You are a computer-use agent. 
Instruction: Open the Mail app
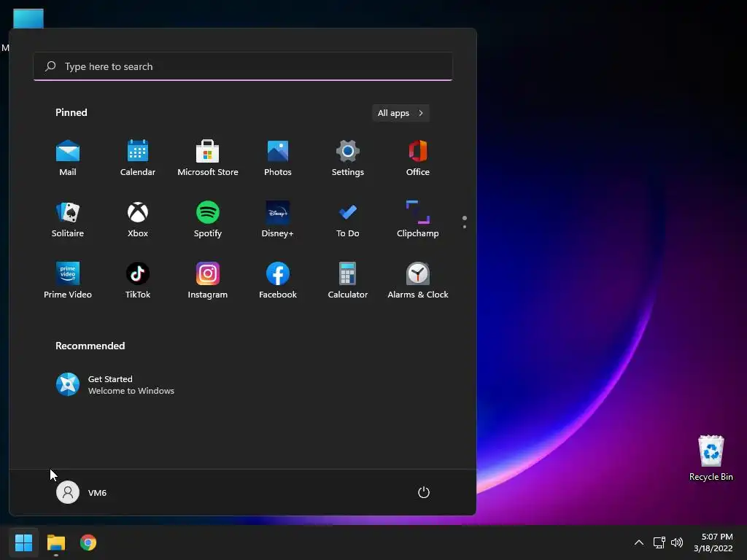tap(68, 158)
